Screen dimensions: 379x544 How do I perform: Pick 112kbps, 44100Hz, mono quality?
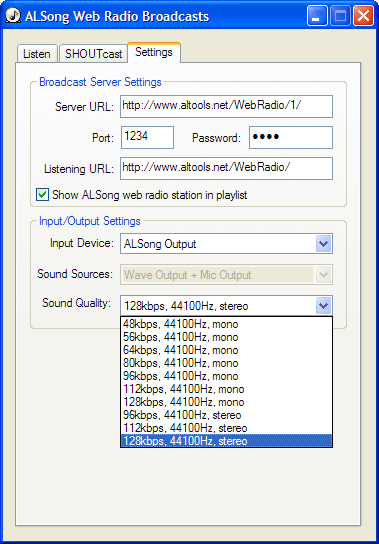tap(226, 389)
